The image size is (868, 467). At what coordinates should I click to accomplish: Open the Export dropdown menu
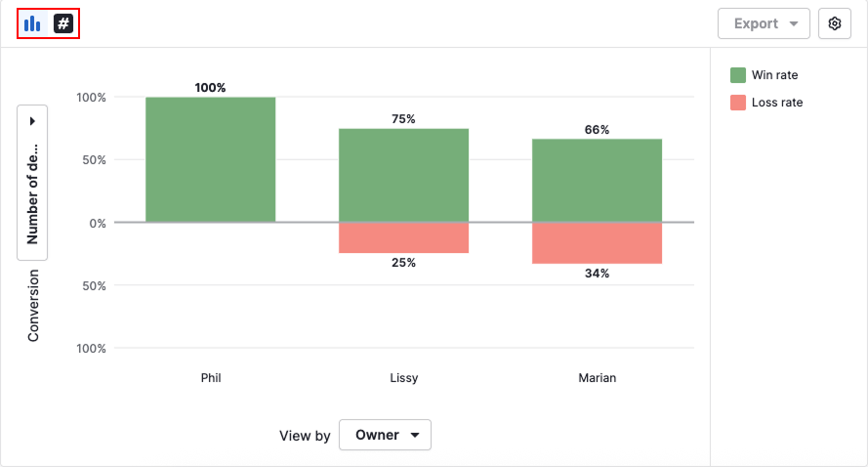tap(764, 23)
